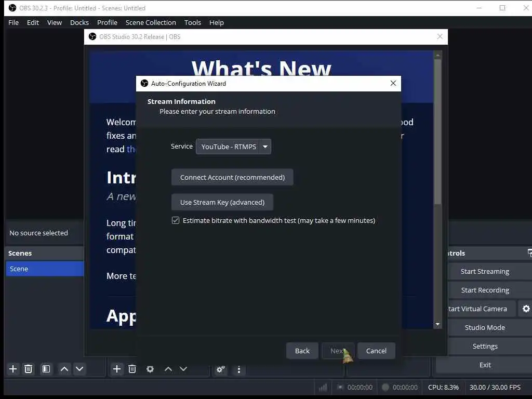
Task: Open source properties gear icon
Action: 150,369
